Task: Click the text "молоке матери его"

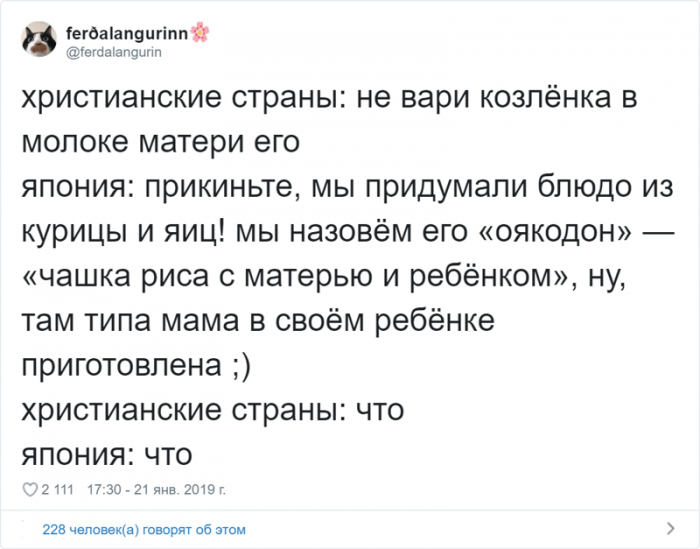Action: [161, 142]
